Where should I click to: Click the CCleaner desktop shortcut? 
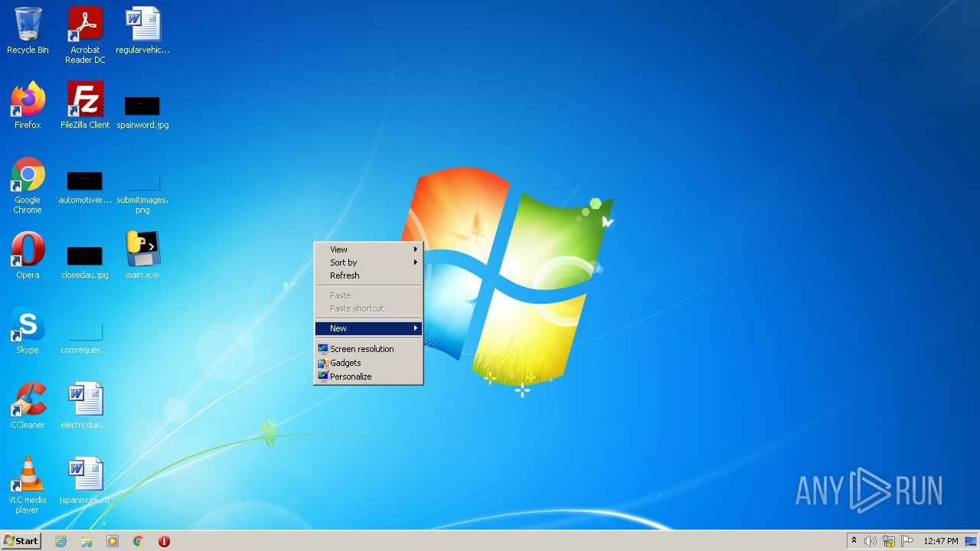[x=28, y=406]
